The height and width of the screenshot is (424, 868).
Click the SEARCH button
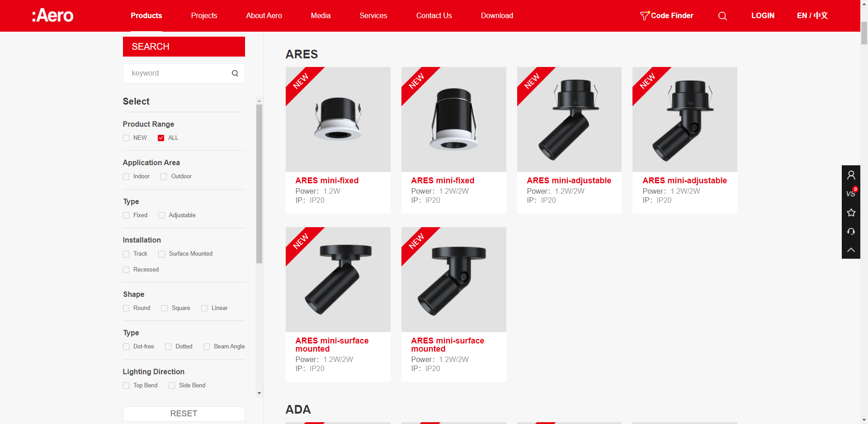click(184, 46)
